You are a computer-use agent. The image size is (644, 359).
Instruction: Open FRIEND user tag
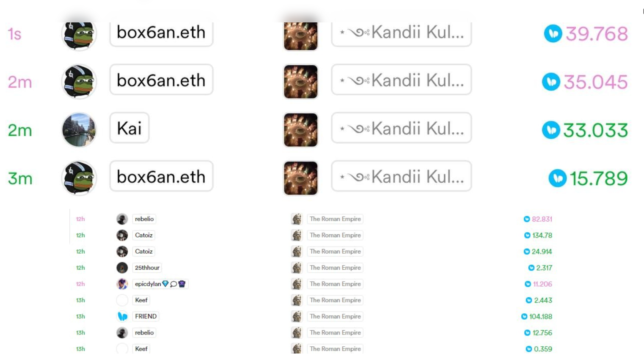tap(146, 316)
